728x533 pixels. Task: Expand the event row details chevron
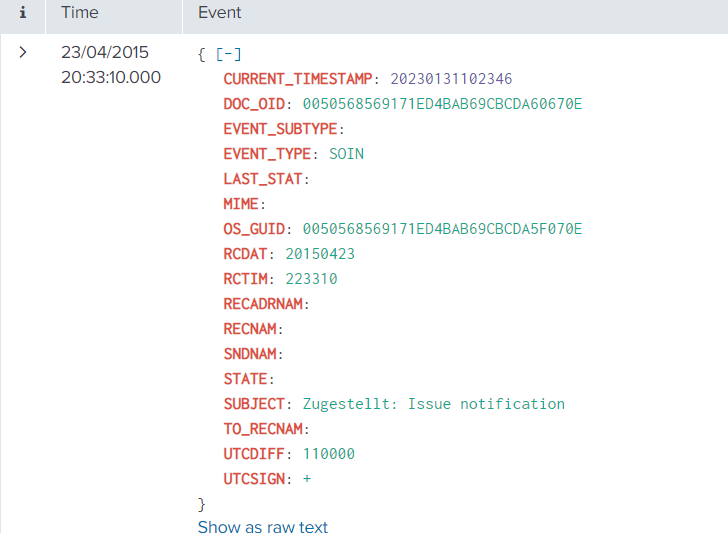[22, 52]
